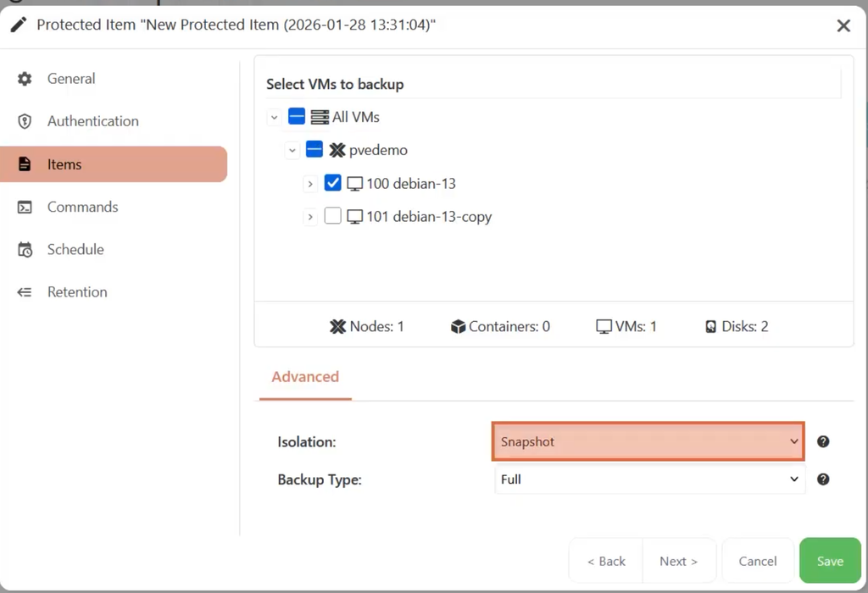Viewport: 868px width, 593px height.
Task: Click the Authentication shield icon
Action: click(25, 121)
